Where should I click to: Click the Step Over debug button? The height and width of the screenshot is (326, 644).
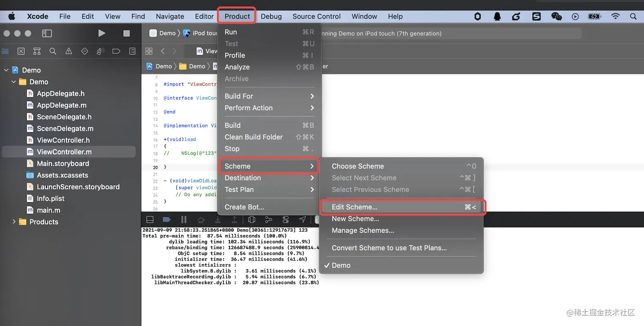click(x=201, y=219)
